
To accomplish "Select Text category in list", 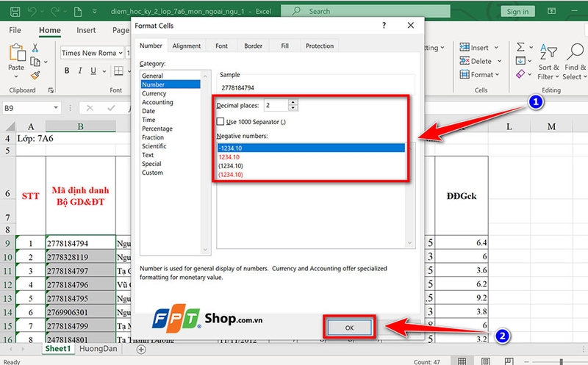I will pyautogui.click(x=171, y=155).
